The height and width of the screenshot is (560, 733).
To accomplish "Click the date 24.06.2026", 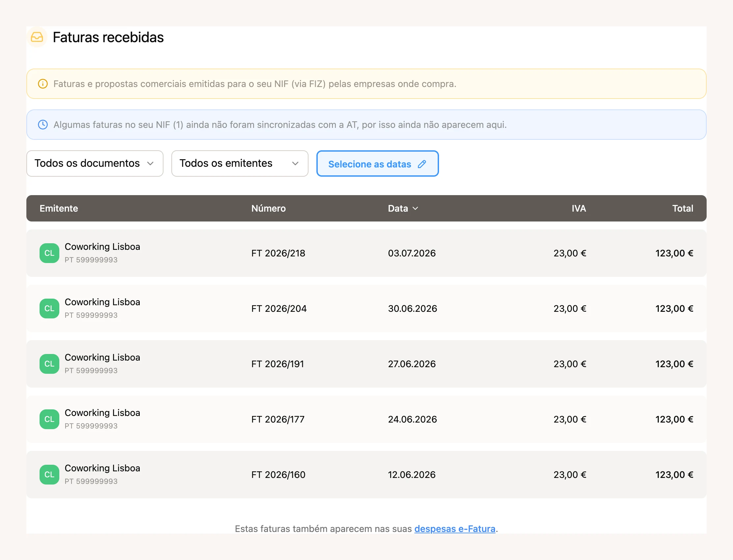I will 412,419.
